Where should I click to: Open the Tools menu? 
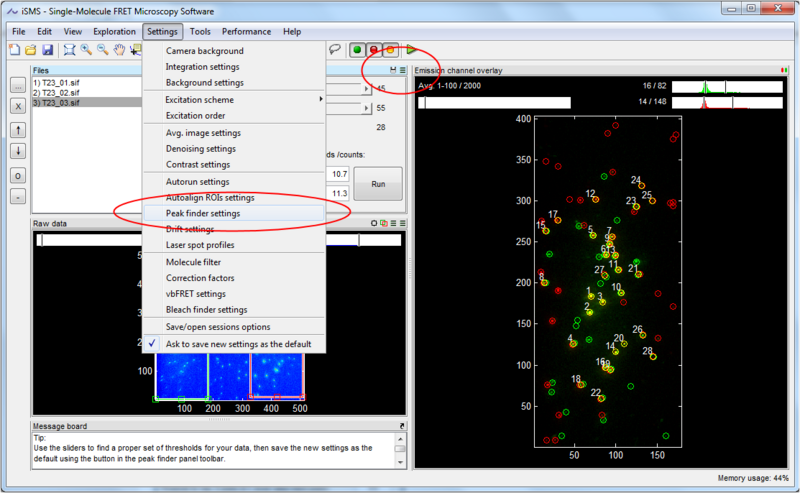[x=199, y=31]
